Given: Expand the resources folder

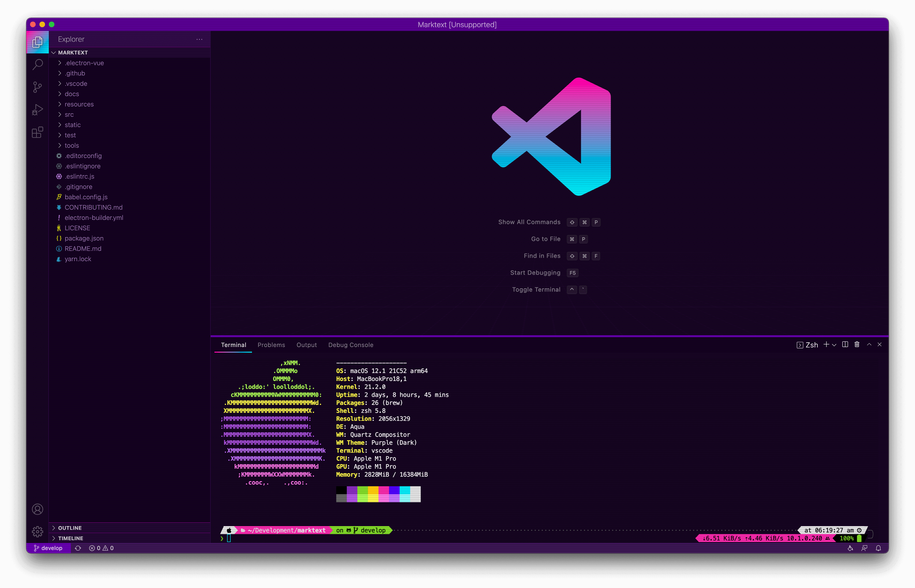Looking at the screenshot, I should pyautogui.click(x=79, y=104).
